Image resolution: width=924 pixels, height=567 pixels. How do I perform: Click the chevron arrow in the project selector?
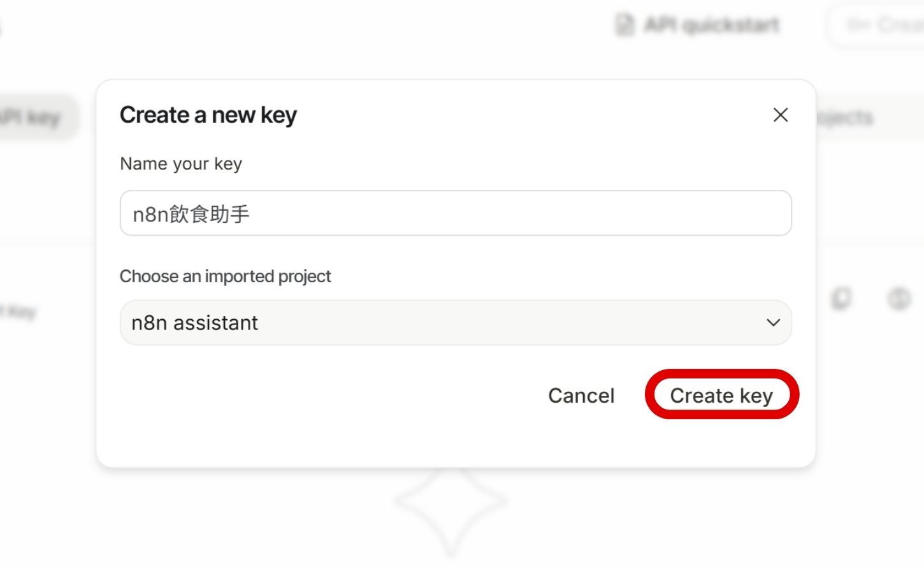coord(773,323)
